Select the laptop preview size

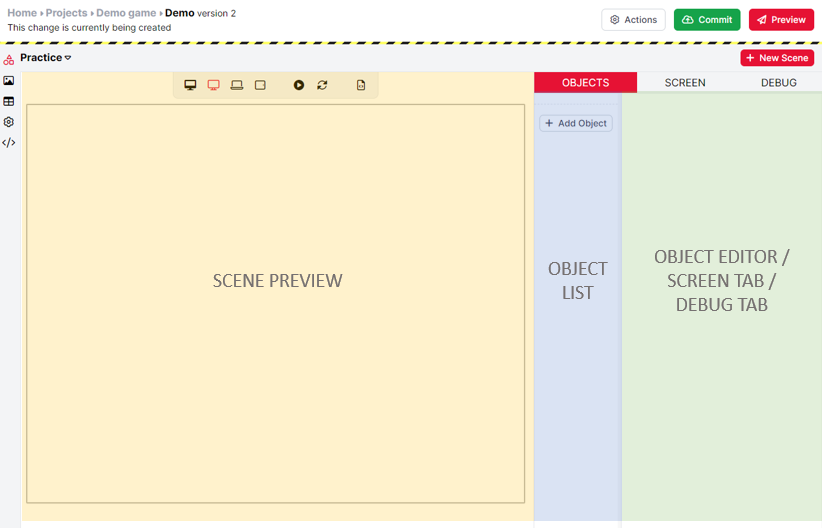(237, 85)
